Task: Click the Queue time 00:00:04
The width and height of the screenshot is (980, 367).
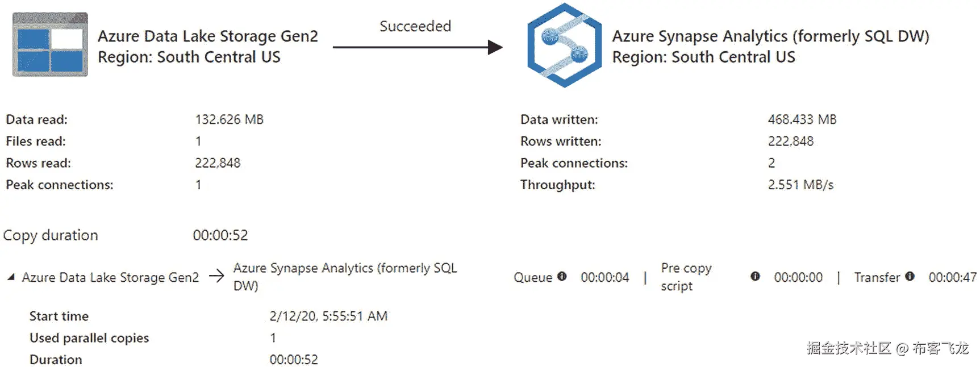Action: pyautogui.click(x=605, y=277)
